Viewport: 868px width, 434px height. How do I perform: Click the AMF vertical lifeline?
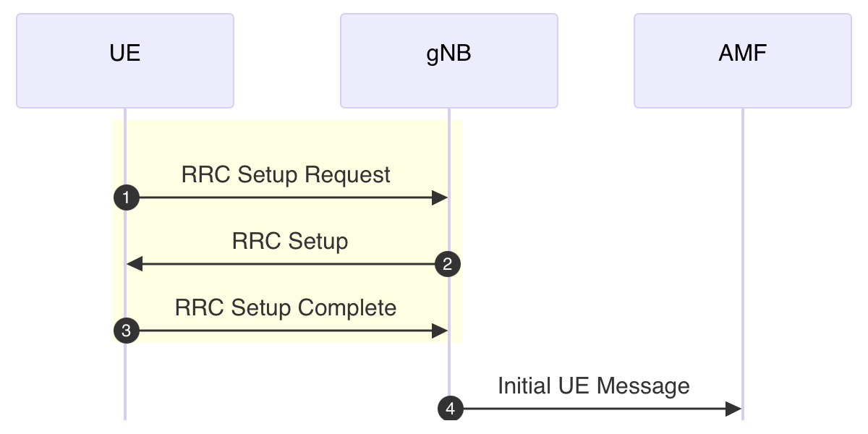click(x=743, y=253)
